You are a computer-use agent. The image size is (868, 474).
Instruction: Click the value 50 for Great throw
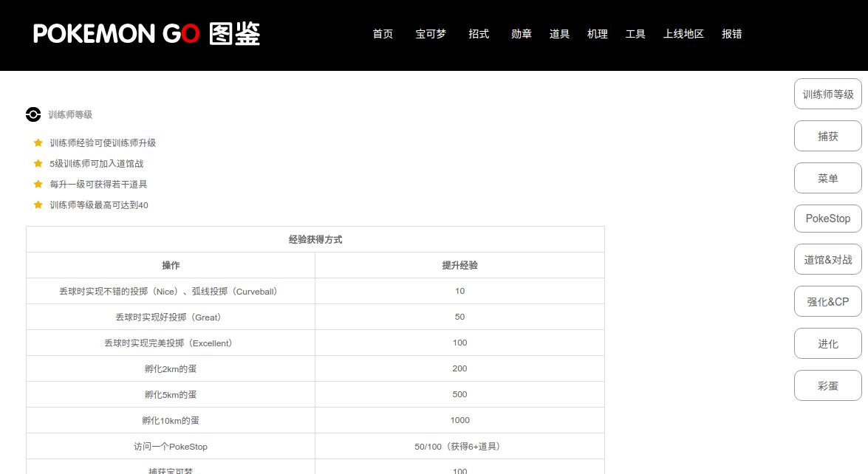[460, 317]
